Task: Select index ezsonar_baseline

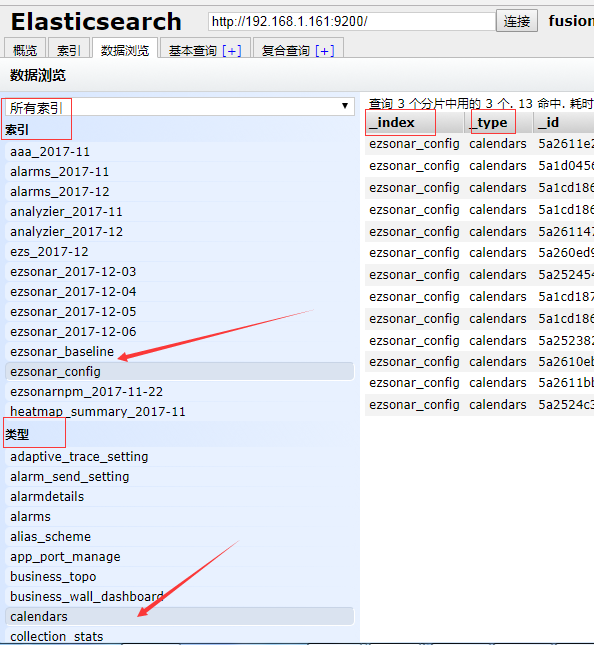Action: click(x=179, y=352)
